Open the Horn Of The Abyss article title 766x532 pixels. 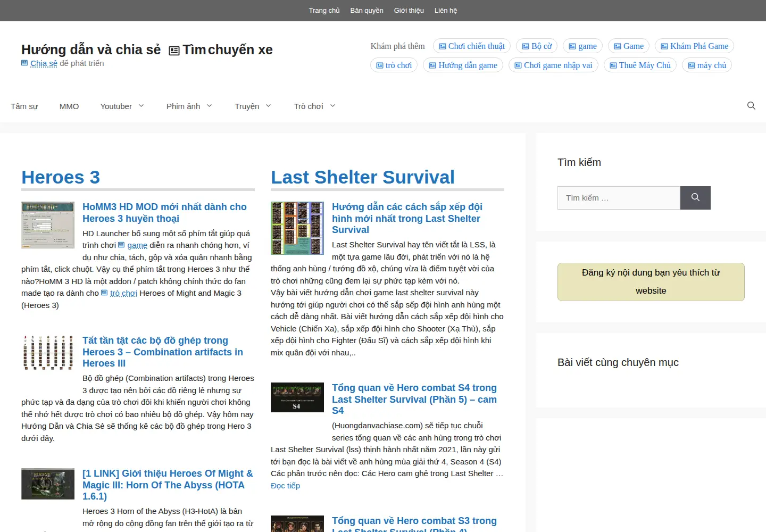(168, 485)
